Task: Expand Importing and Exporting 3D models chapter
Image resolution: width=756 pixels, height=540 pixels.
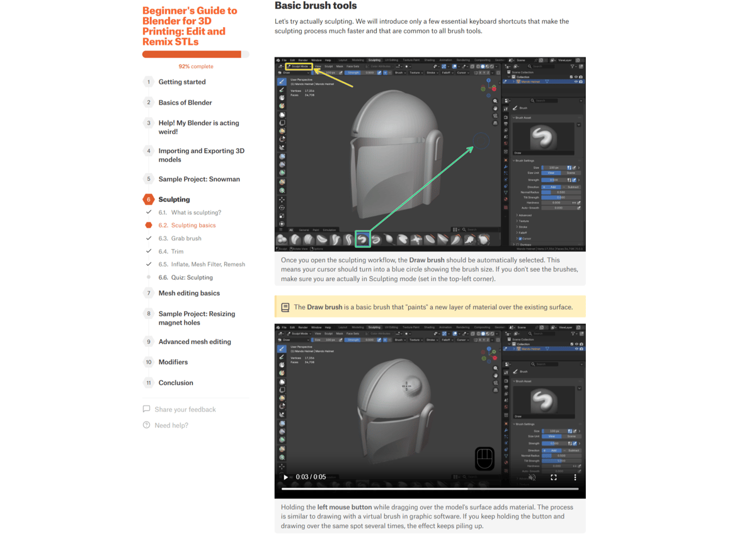Action: 202,155
